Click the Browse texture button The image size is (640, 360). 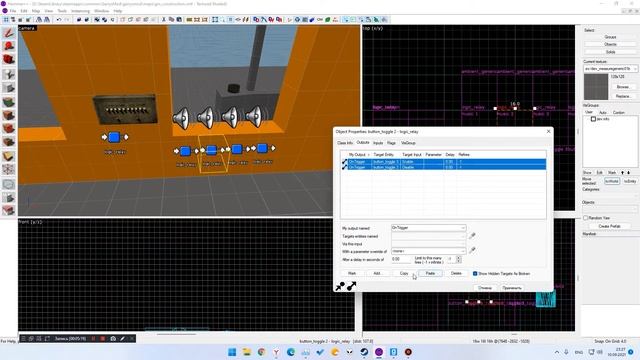coord(623,87)
